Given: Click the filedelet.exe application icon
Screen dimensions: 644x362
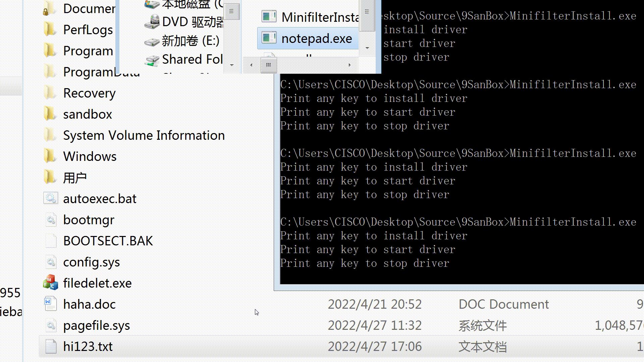Looking at the screenshot, I should 51,283.
